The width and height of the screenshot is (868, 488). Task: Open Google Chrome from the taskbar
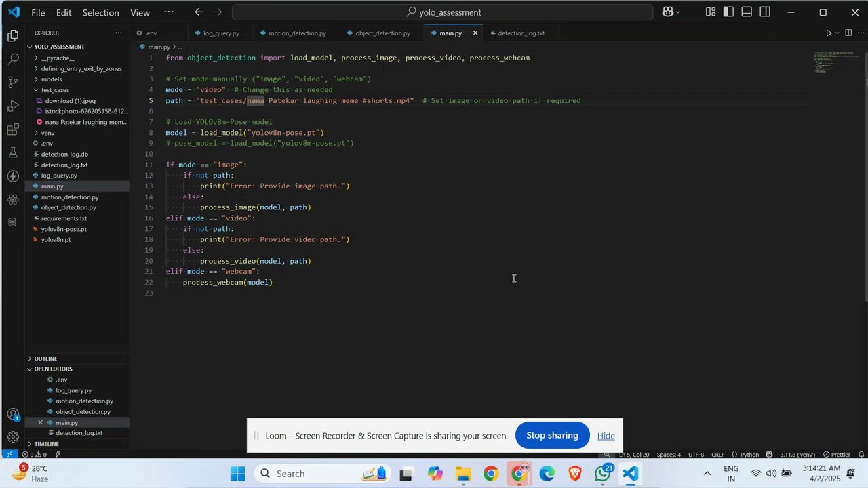tap(491, 474)
